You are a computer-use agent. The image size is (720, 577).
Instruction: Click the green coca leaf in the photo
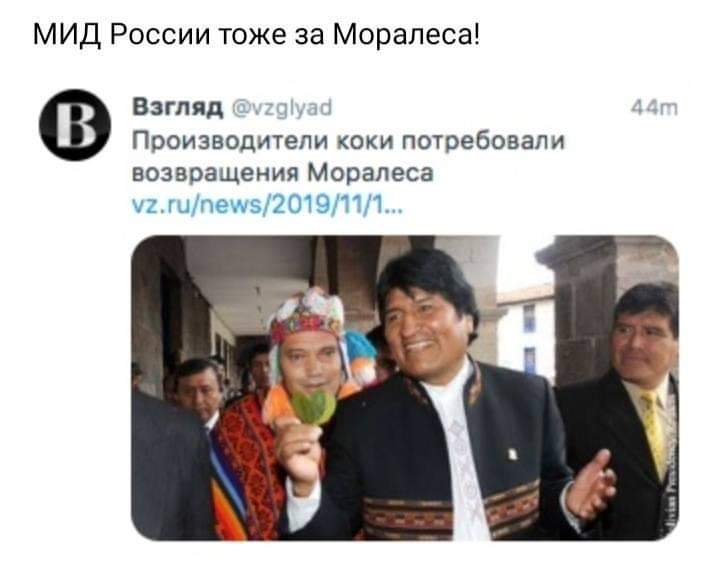click(x=314, y=407)
